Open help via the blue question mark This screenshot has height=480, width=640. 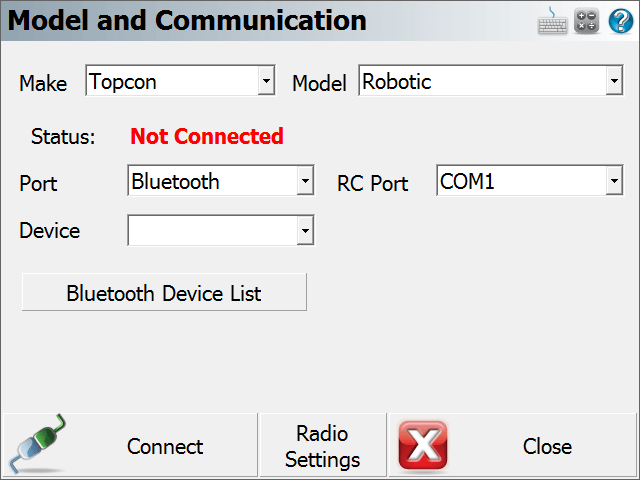click(x=620, y=21)
